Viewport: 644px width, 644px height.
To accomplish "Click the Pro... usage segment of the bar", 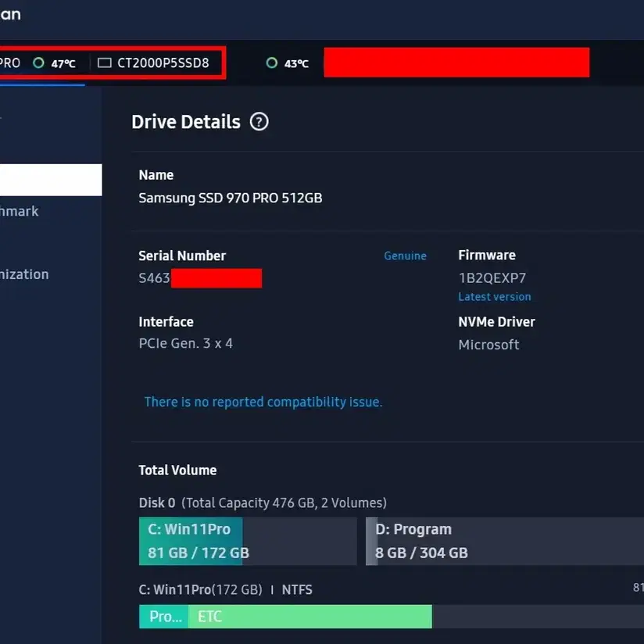I will click(x=163, y=616).
